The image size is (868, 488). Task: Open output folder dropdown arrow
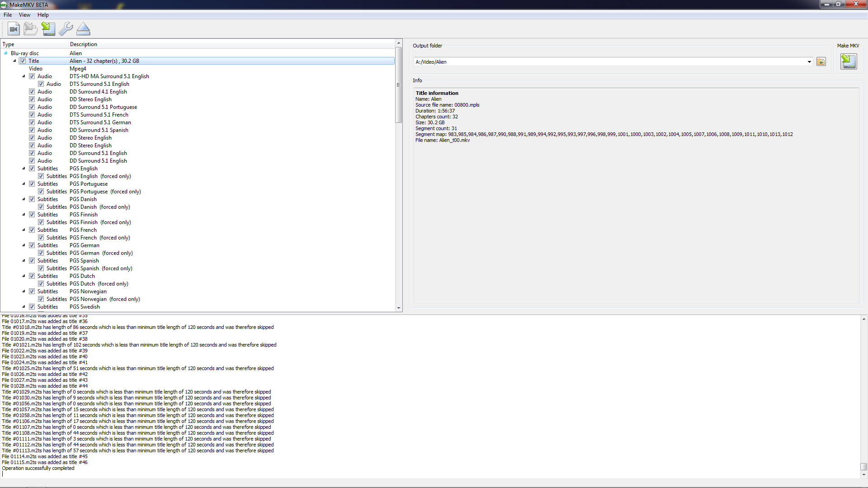click(x=809, y=62)
